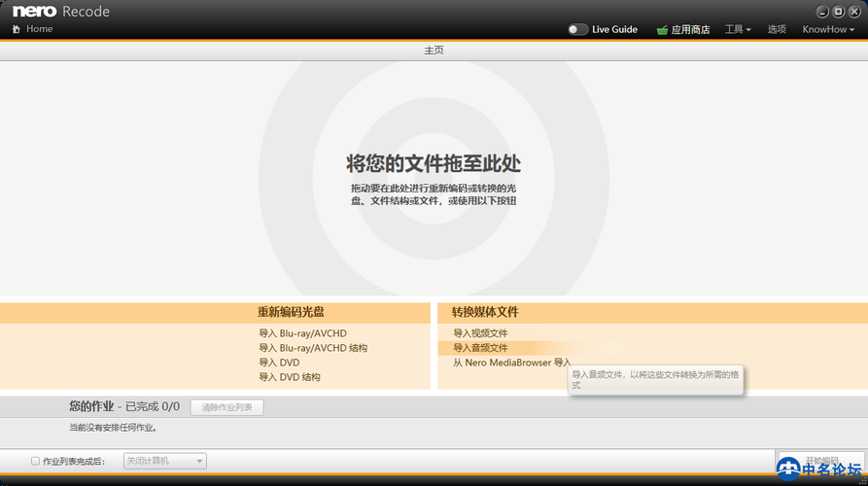Click 导入 Blu-ray/AVCHD link
Viewport: 868px width, 486px height.
click(302, 333)
